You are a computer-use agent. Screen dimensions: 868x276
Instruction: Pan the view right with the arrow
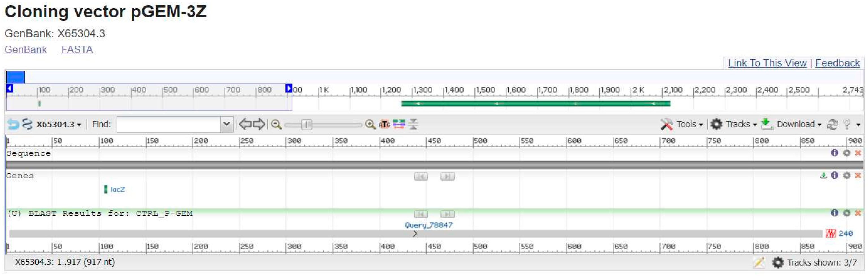pos(259,124)
